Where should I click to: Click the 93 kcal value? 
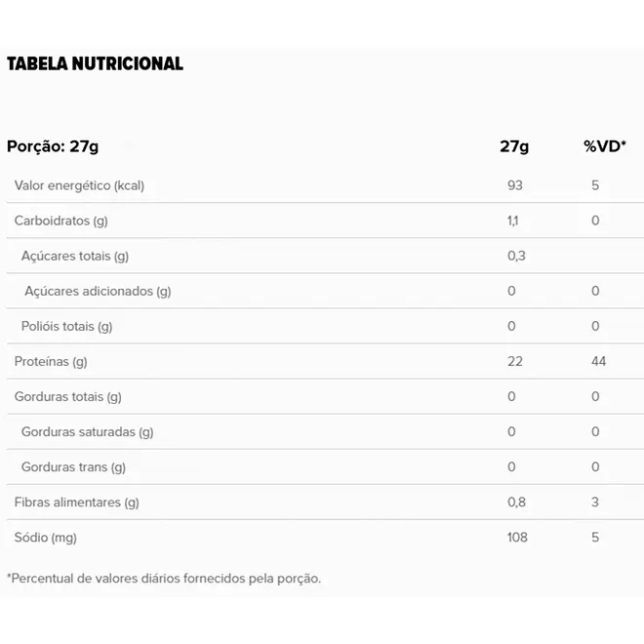[x=515, y=185]
